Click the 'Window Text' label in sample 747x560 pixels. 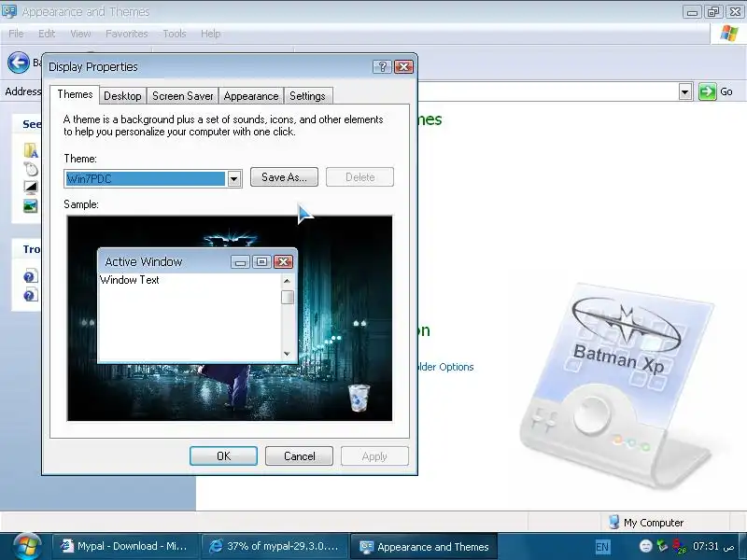point(130,280)
